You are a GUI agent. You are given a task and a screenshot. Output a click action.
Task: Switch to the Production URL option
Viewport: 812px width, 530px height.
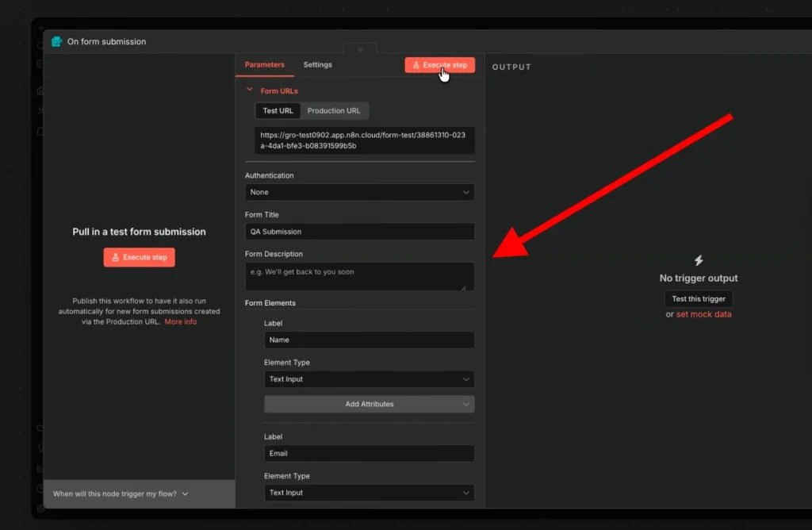click(x=335, y=110)
